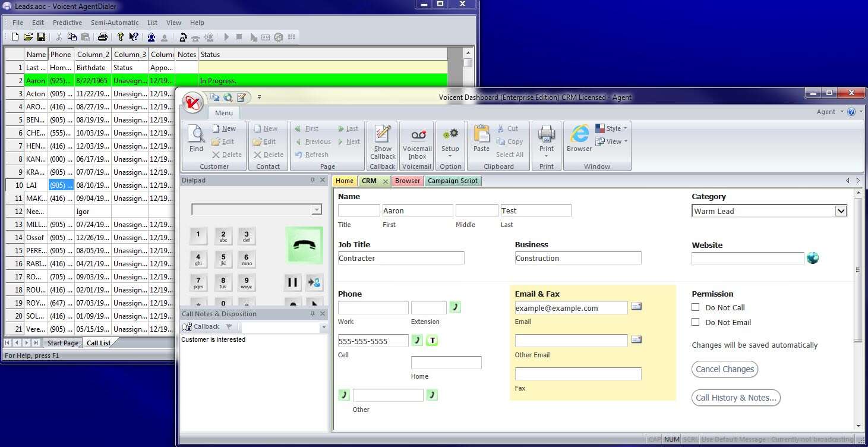This screenshot has width=868, height=447.
Task: Open the Voicemail Inbox
Action: [417, 143]
